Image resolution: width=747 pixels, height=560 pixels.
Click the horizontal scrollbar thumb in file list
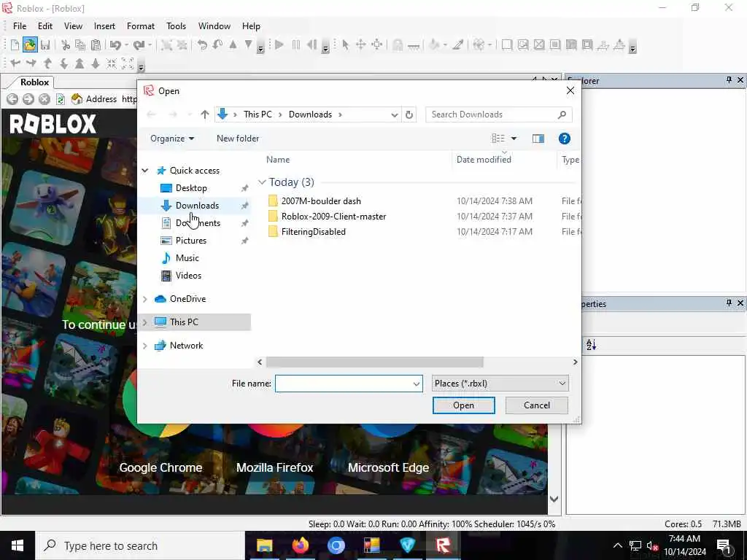tap(374, 362)
